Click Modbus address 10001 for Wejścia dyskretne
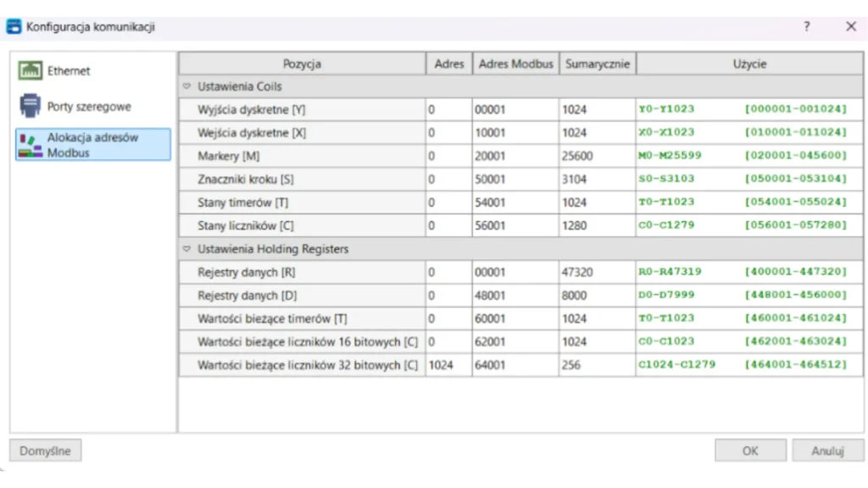This screenshot has width=868, height=488. tap(515, 133)
